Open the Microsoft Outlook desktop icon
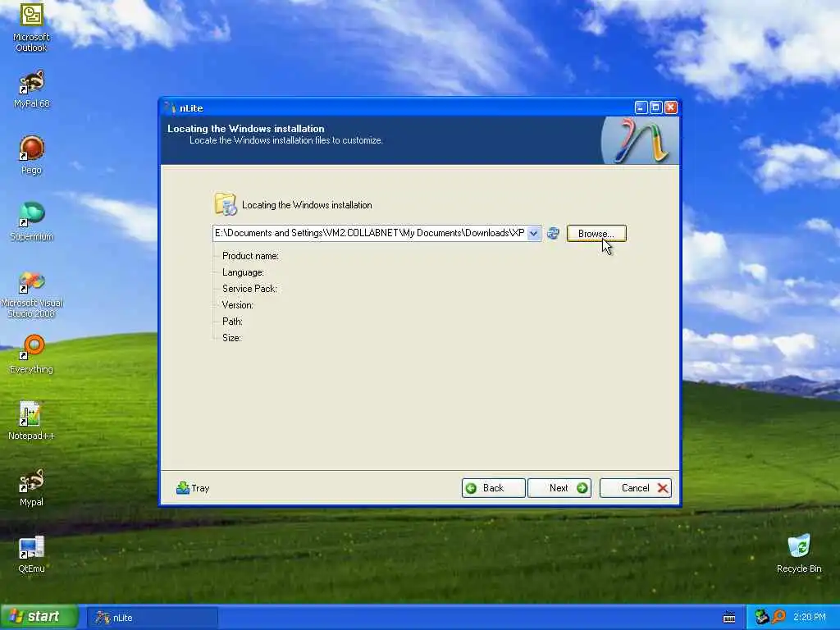840x630 pixels. click(x=31, y=27)
